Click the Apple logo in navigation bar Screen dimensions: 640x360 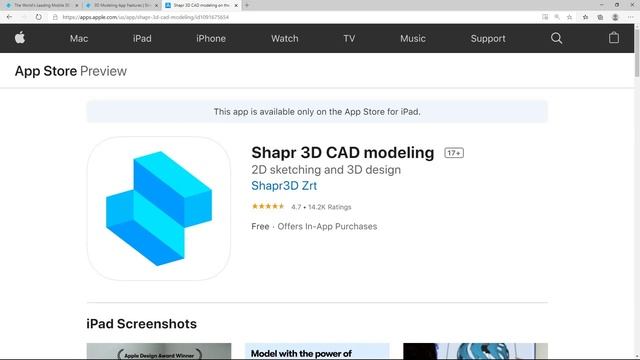coord(20,38)
